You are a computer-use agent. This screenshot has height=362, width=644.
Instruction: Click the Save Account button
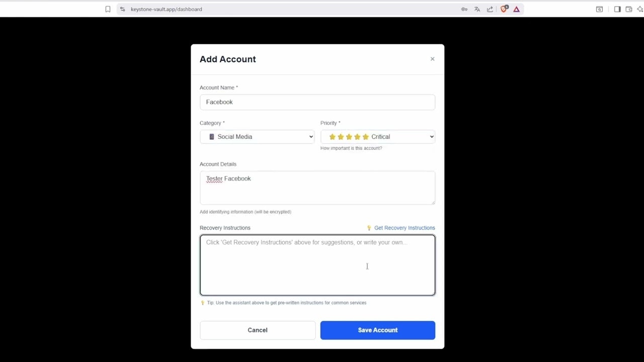click(x=378, y=330)
